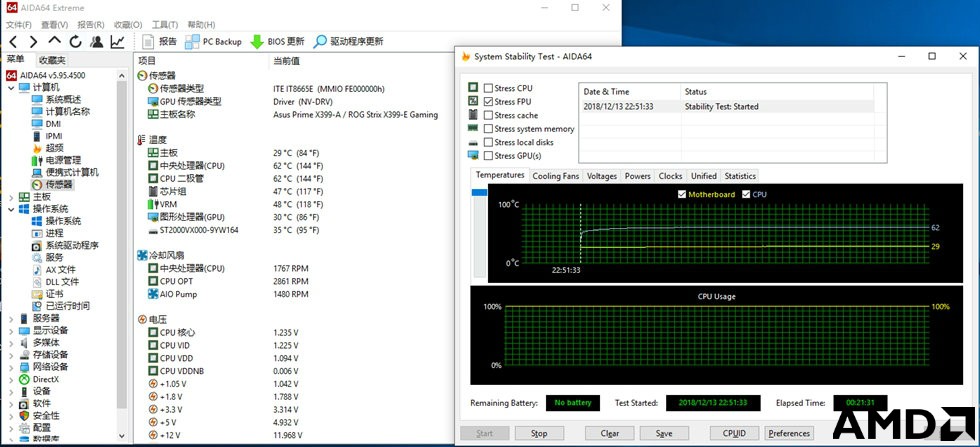Click the tree panel scrollbar down arrow

(x=122, y=436)
